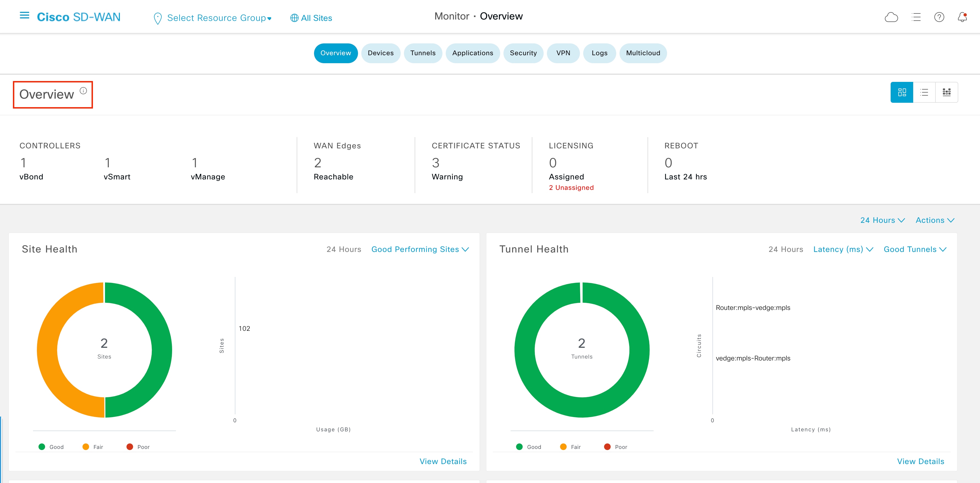This screenshot has width=980, height=483.
Task: Open the Good Performing Sites dropdown
Action: coord(420,249)
